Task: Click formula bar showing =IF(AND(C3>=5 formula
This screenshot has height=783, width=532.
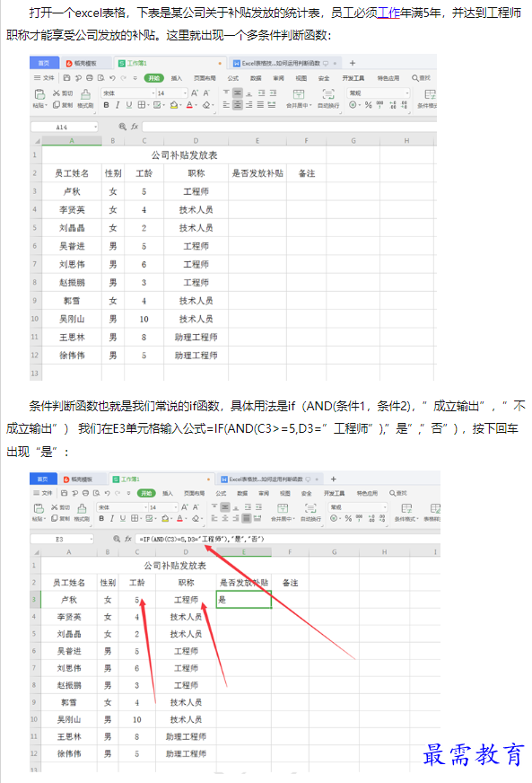Action: [x=287, y=540]
